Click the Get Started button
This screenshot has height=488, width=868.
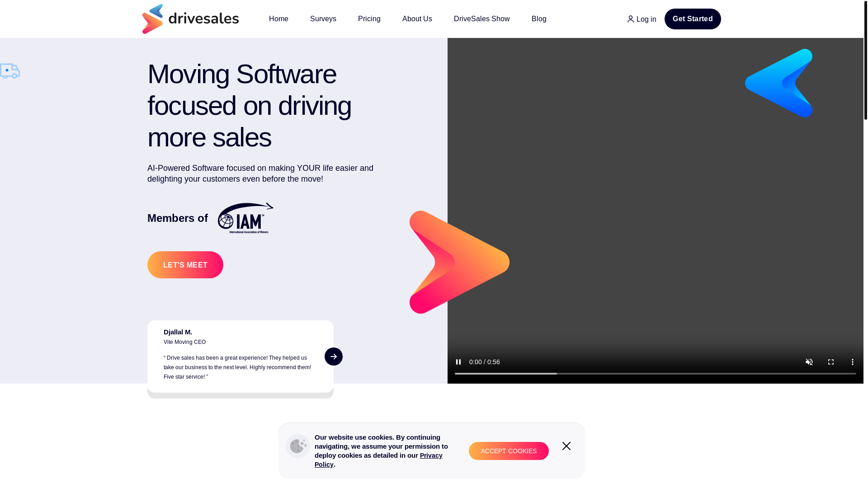[x=693, y=19]
